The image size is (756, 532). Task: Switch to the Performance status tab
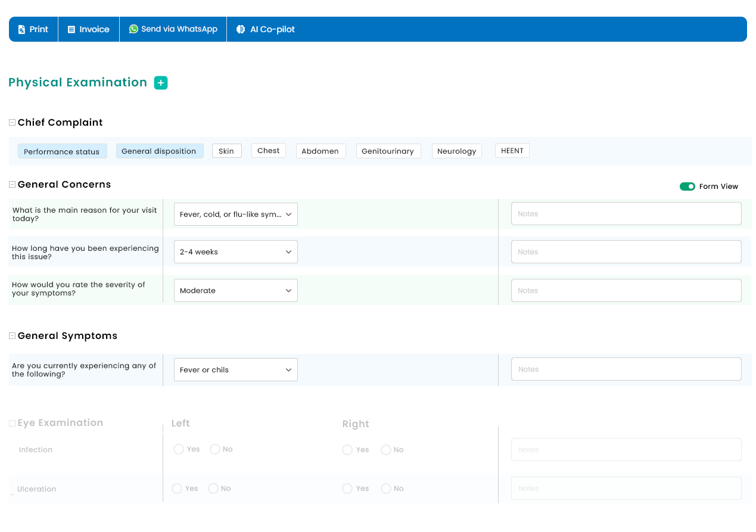62,151
